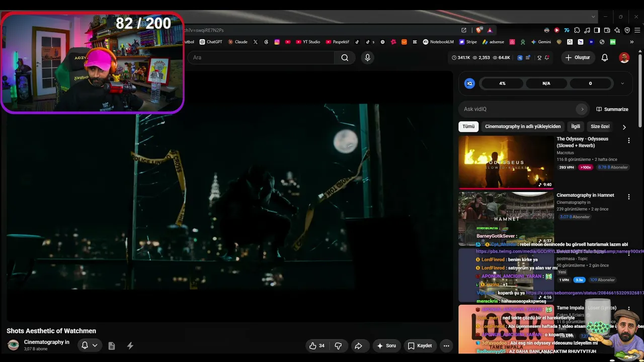
Task: Open the adsense bookmark
Action: point(493,42)
